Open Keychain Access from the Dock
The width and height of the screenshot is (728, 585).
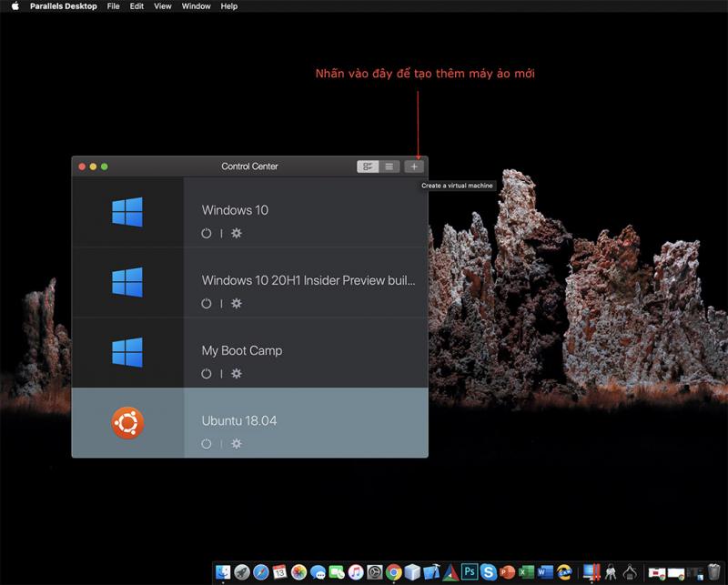tap(611, 572)
